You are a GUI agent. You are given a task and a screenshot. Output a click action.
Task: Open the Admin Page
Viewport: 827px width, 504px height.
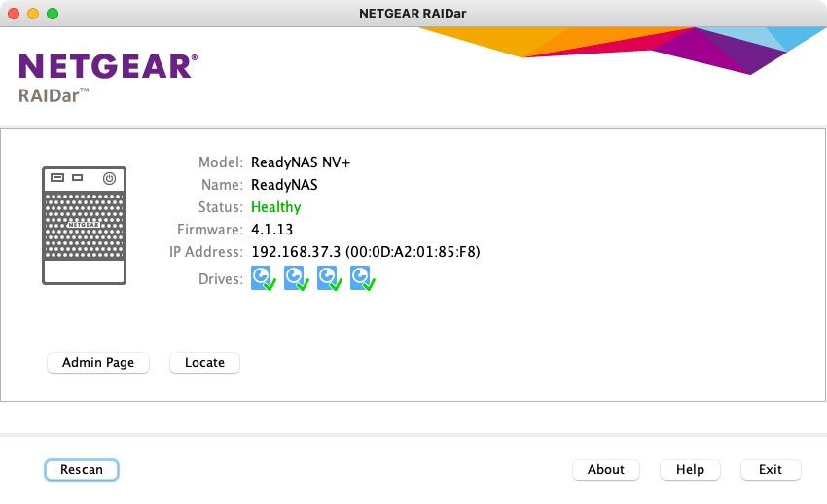tap(98, 363)
